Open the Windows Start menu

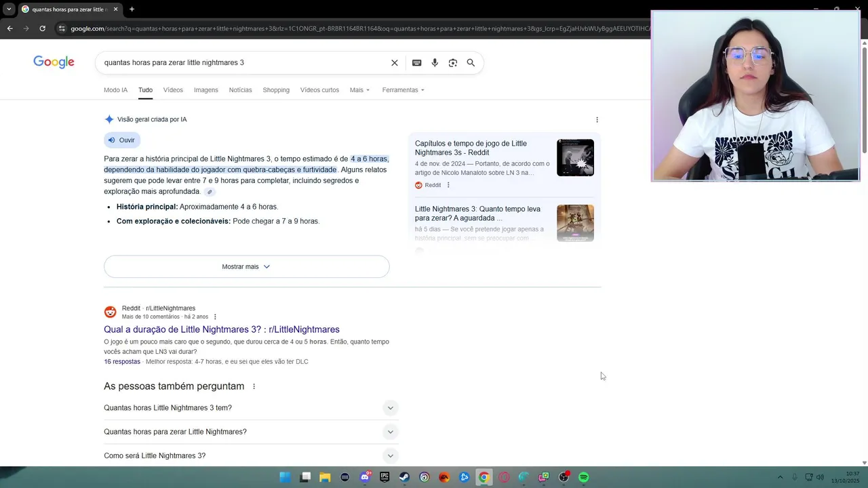285,477
